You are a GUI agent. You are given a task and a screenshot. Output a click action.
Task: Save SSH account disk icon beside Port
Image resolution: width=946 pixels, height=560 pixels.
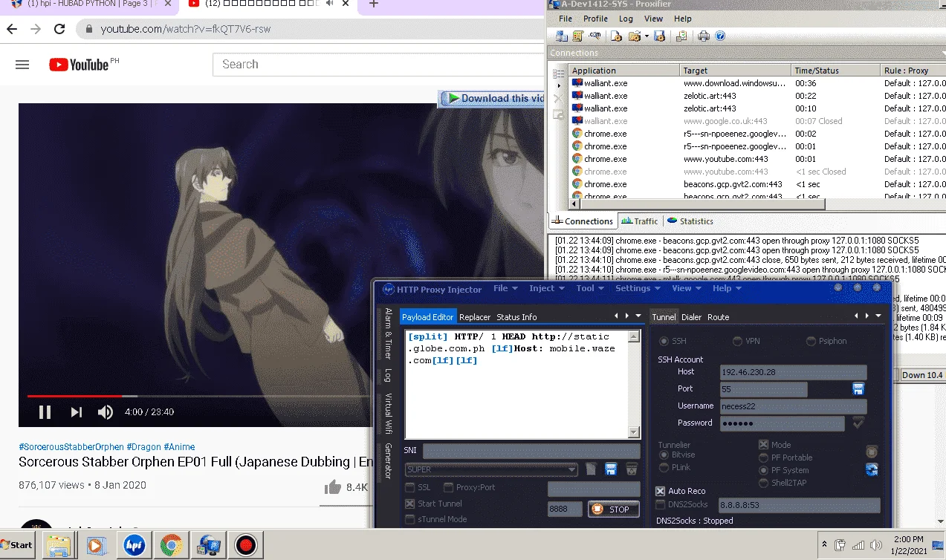[858, 389]
